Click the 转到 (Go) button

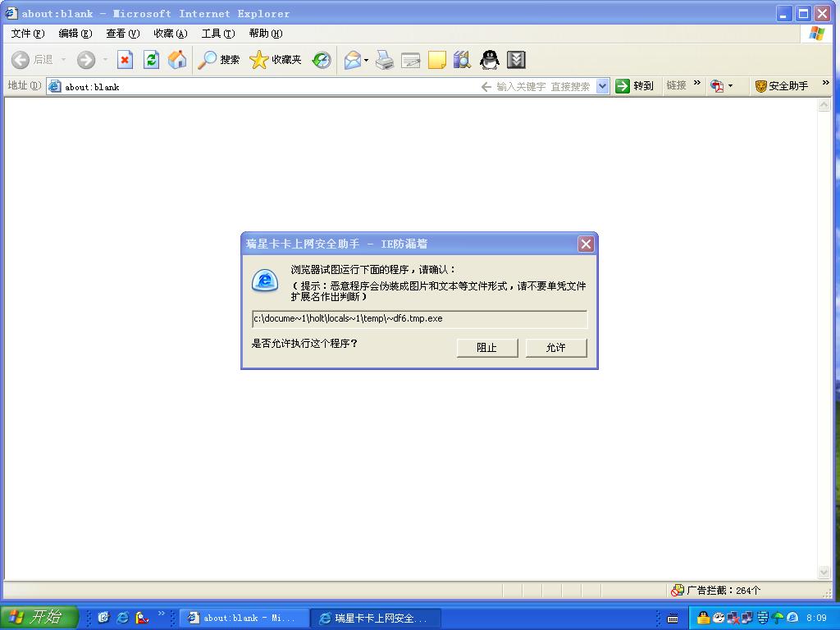click(x=635, y=85)
